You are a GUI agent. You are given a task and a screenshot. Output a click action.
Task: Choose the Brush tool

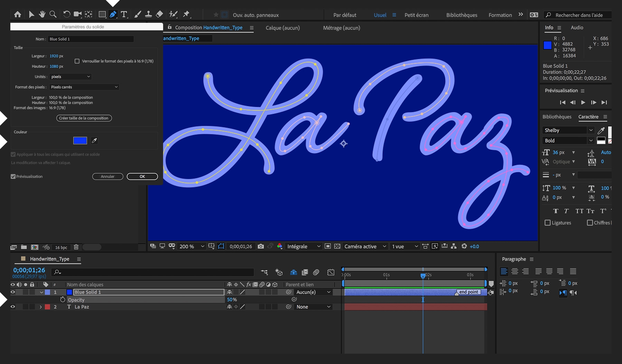(138, 14)
